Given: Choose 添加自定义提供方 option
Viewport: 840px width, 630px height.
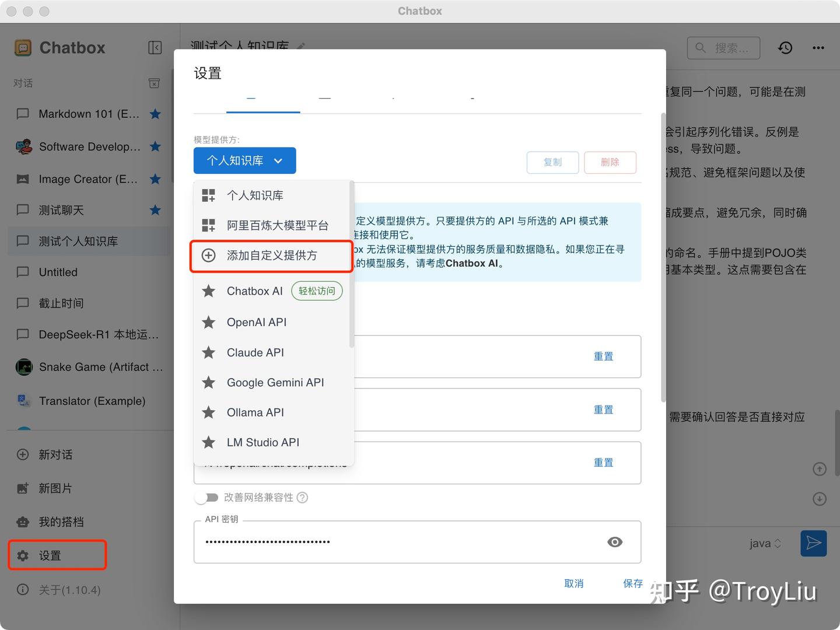Looking at the screenshot, I should tap(272, 256).
